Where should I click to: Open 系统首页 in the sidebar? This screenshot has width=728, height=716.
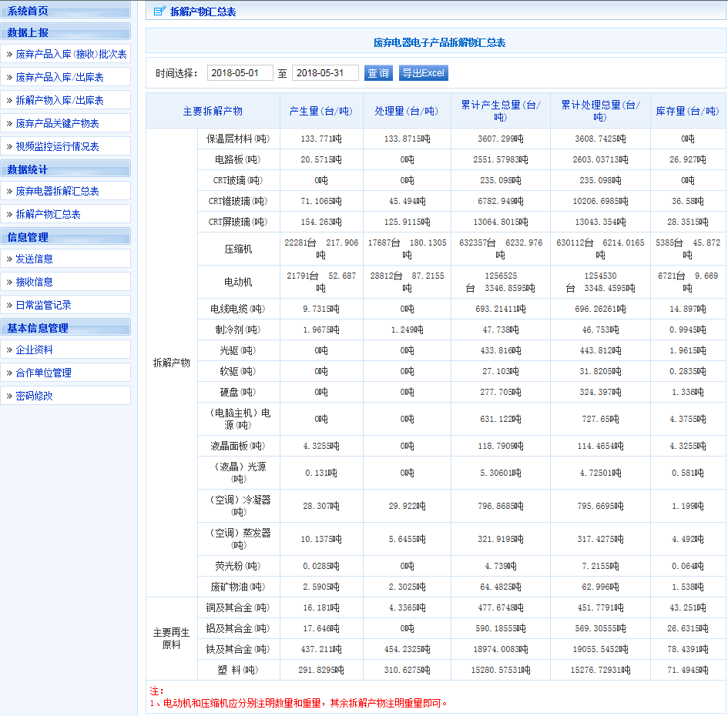[29, 11]
